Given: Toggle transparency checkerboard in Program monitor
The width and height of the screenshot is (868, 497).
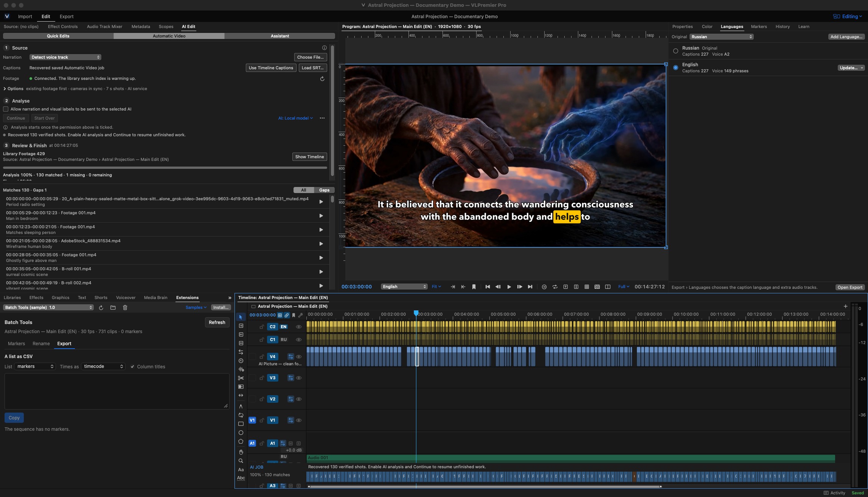Looking at the screenshot, I should [597, 287].
